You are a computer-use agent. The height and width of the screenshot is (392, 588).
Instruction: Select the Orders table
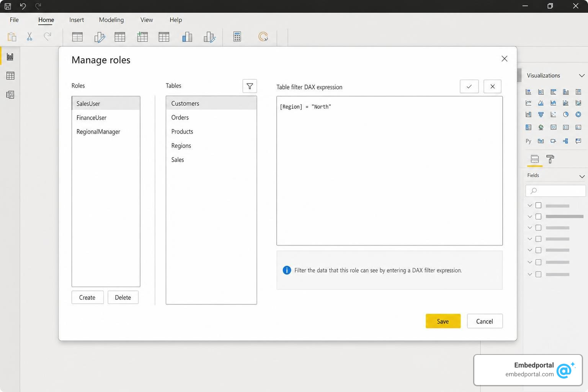[x=211, y=118]
